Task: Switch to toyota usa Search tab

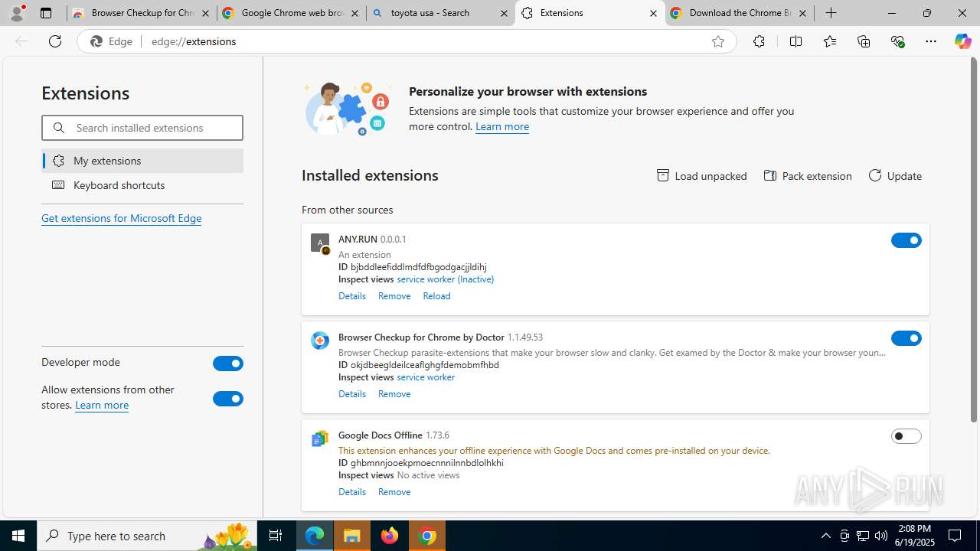Action: (x=440, y=13)
